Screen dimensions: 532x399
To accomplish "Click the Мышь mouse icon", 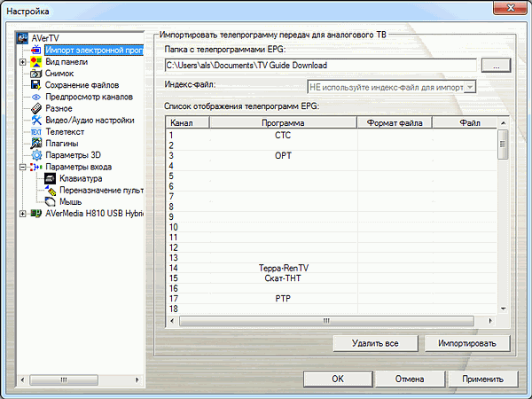I will pos(51,202).
